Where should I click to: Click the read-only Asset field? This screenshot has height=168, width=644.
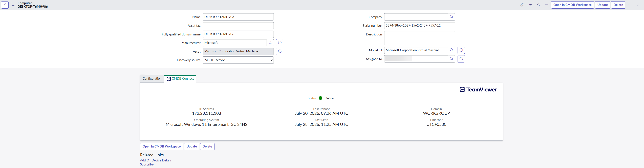click(x=238, y=51)
